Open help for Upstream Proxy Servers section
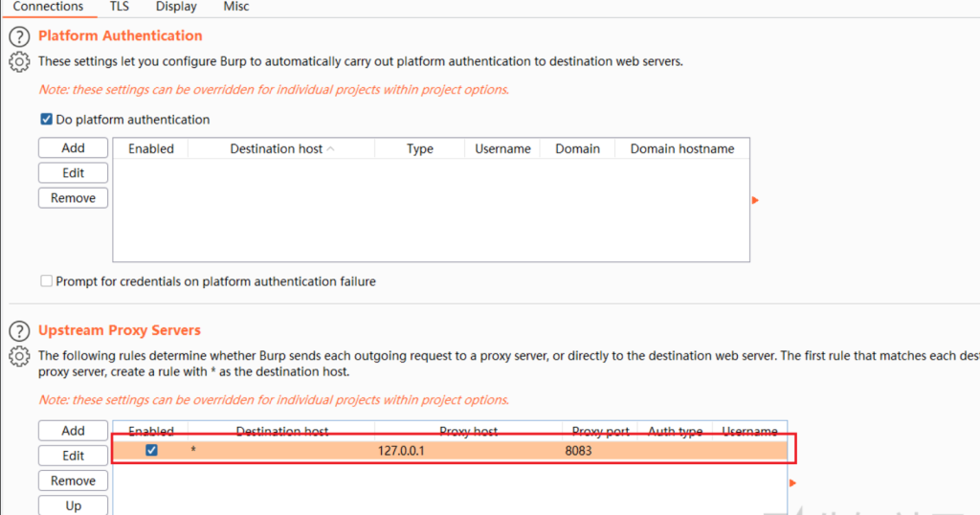980x515 pixels. click(18, 331)
